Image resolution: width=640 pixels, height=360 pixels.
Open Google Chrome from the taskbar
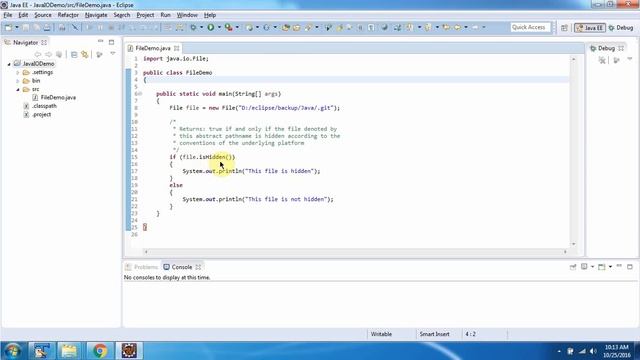click(x=99, y=351)
